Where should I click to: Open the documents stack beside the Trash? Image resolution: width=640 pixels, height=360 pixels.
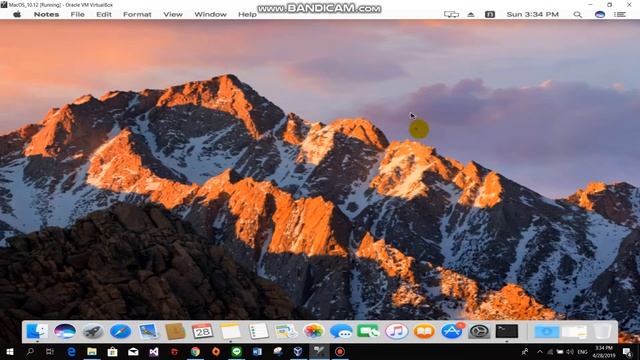[x=574, y=331]
